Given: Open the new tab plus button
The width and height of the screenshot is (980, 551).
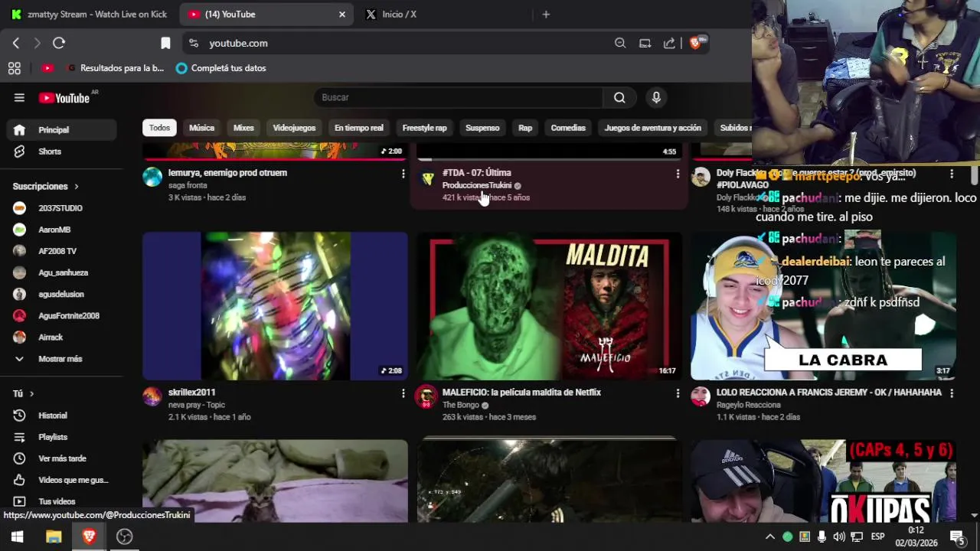Looking at the screenshot, I should 546,14.
